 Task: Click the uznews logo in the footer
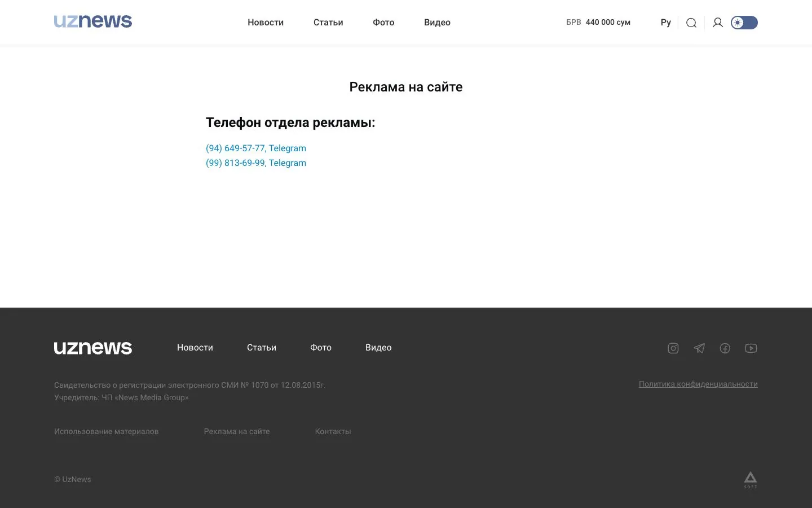click(x=93, y=348)
